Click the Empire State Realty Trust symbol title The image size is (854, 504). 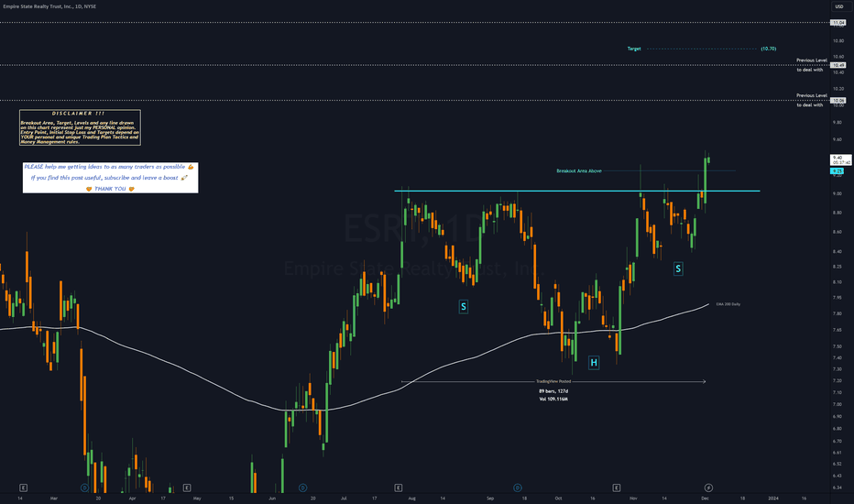pyautogui.click(x=49, y=6)
